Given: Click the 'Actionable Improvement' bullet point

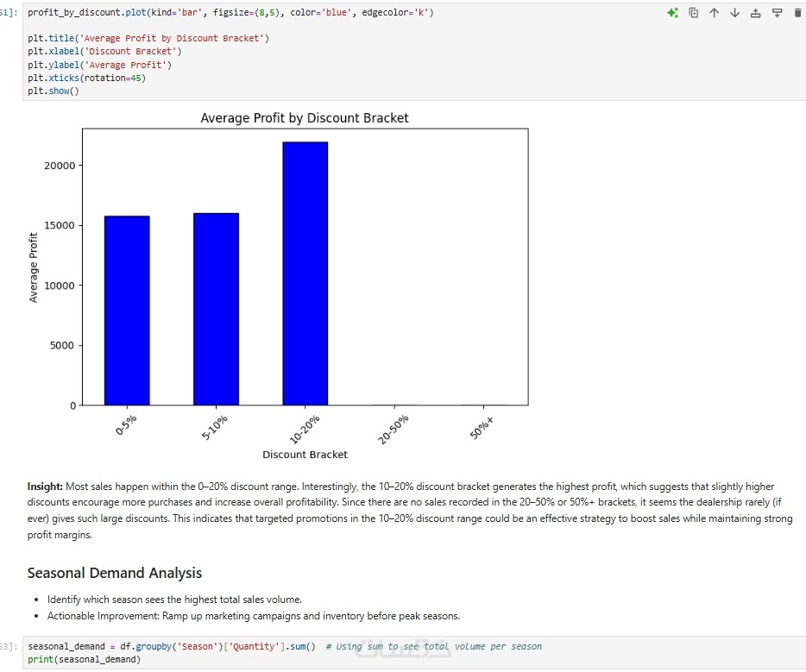Looking at the screenshot, I should 253,616.
